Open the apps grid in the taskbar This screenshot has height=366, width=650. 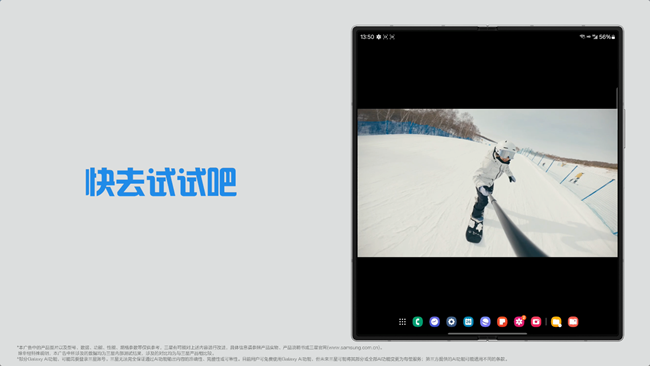coord(402,322)
